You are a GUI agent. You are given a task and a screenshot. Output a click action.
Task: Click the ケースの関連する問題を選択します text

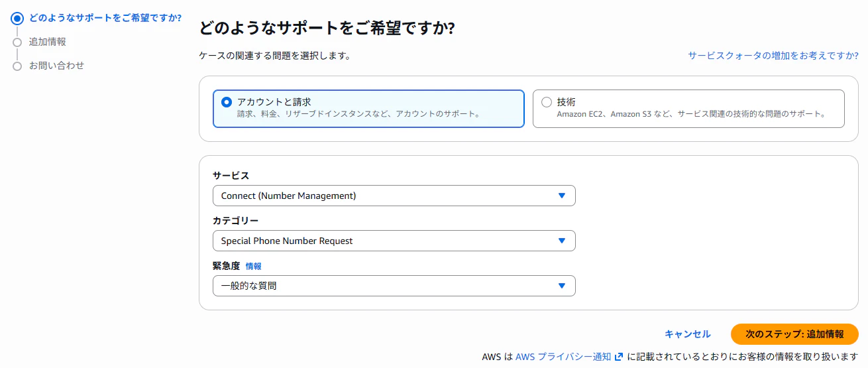click(x=274, y=56)
